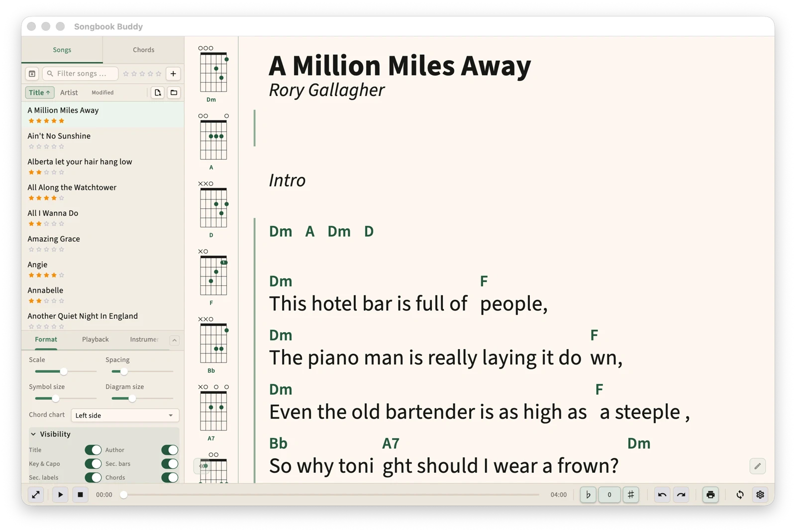The height and width of the screenshot is (532, 796).
Task: Transpose down with the flat icon
Action: (x=588, y=495)
